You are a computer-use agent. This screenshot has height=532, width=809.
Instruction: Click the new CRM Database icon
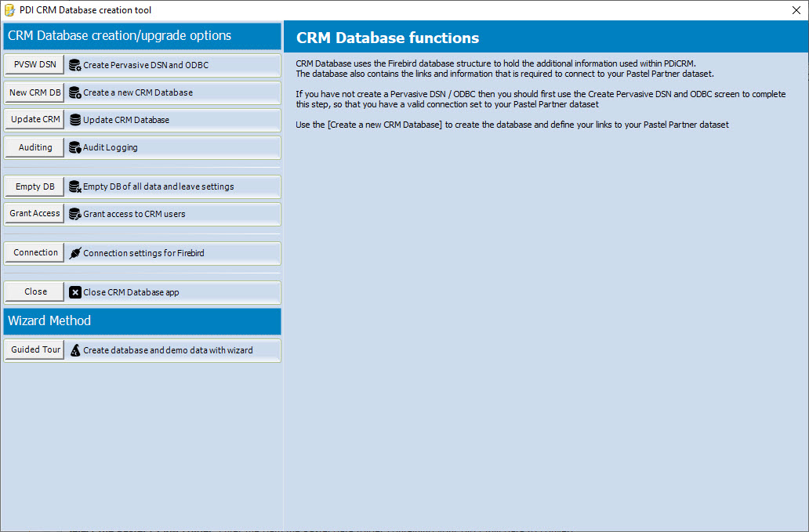click(75, 92)
